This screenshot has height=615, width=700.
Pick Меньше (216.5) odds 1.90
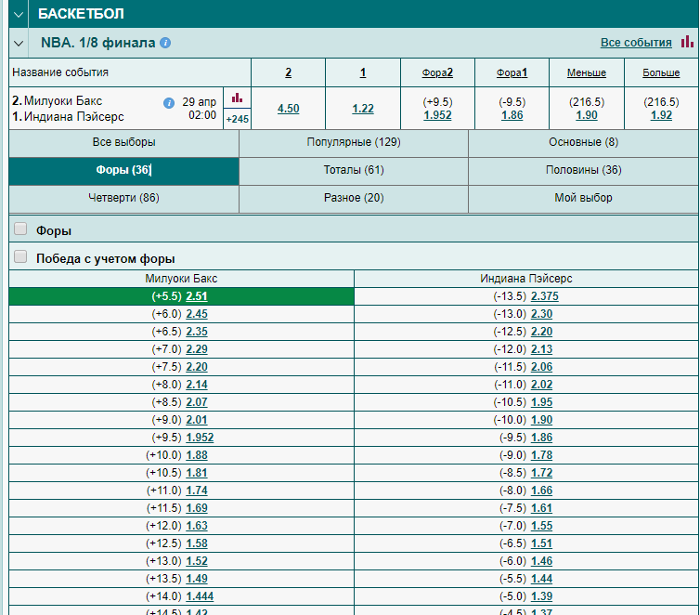coord(587,115)
